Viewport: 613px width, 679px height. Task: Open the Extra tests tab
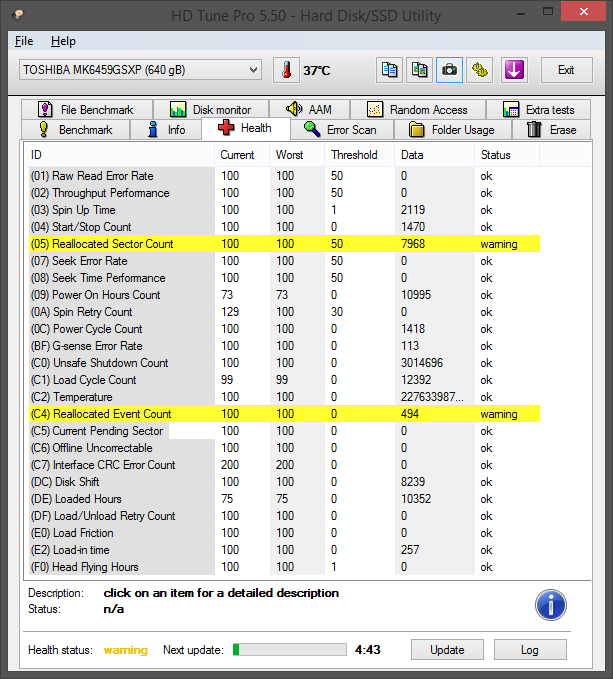pos(539,110)
